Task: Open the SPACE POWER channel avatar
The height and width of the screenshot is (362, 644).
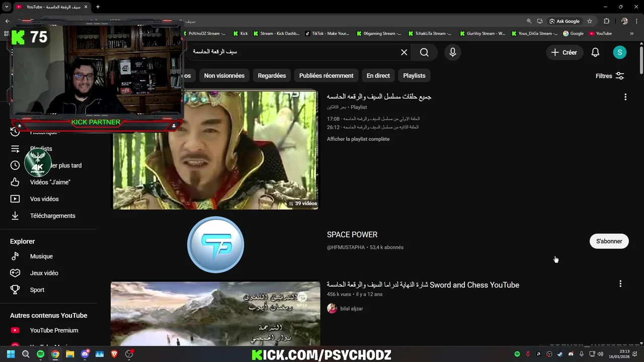Action: coord(215,245)
